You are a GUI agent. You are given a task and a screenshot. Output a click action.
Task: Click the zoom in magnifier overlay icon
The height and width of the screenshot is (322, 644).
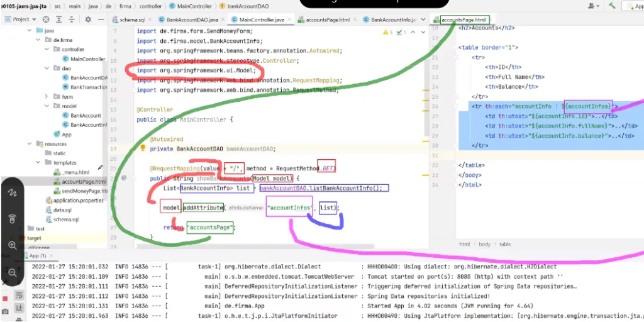coord(13,245)
